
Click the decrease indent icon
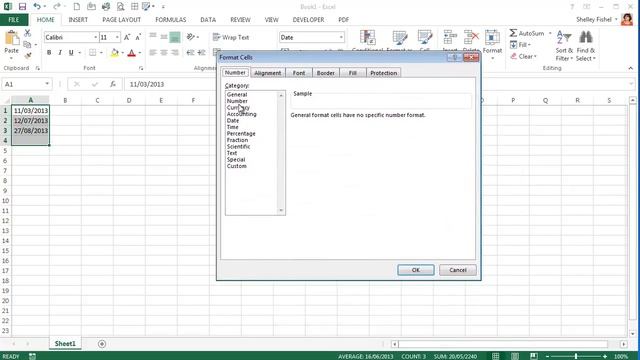[x=190, y=53]
